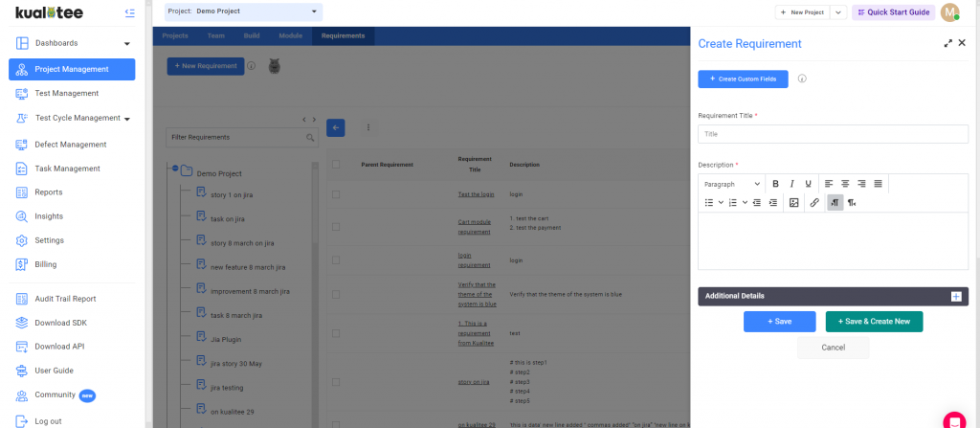Justify the description text
The height and width of the screenshot is (428, 980).
pyautogui.click(x=879, y=184)
